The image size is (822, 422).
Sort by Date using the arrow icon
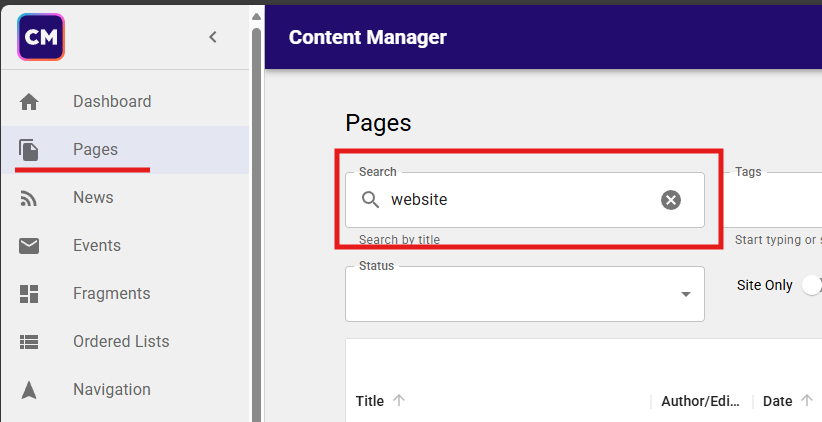[807, 401]
